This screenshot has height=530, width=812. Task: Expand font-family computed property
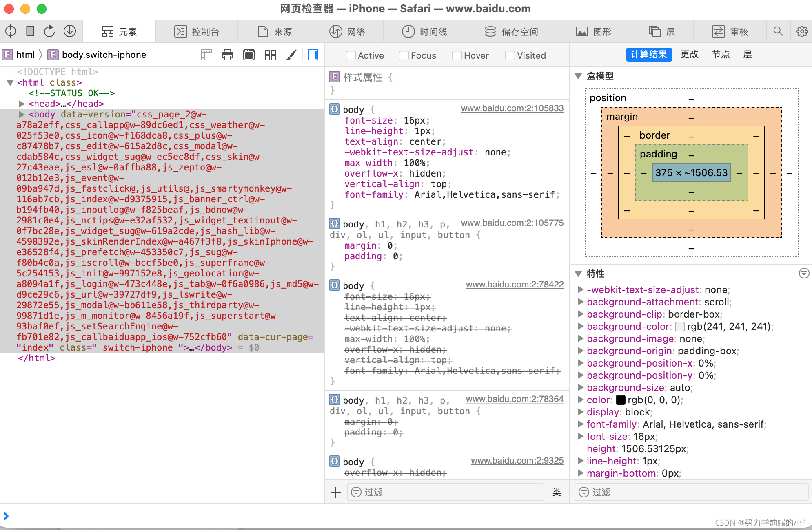coord(580,424)
